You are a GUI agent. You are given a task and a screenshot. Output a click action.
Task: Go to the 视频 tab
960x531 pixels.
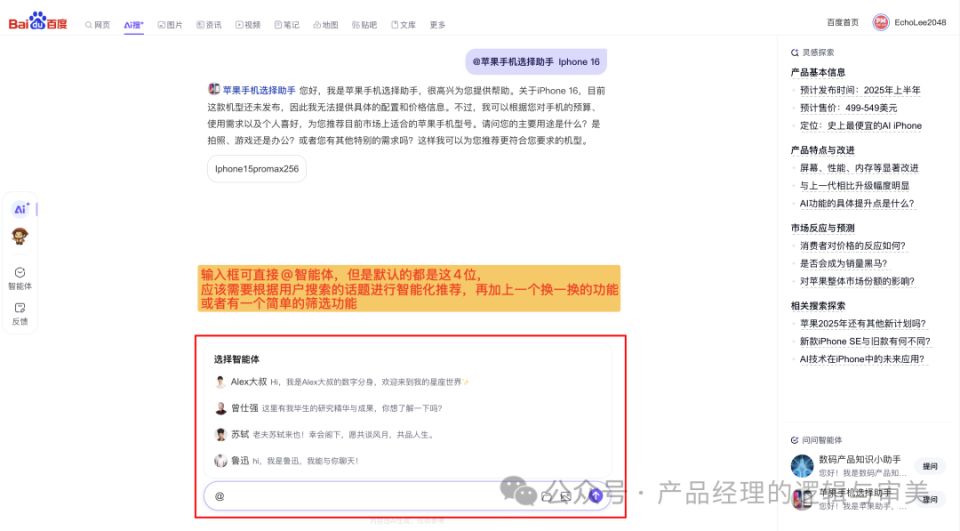coord(248,25)
